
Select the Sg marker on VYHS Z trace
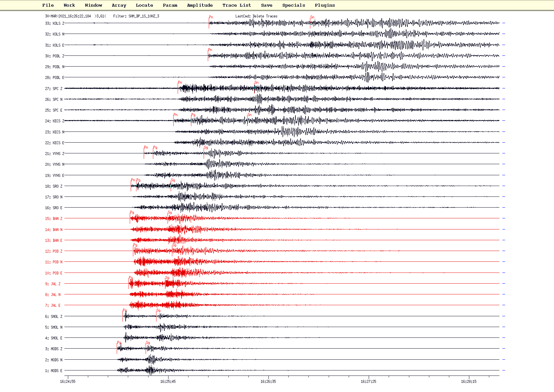(x=206, y=148)
